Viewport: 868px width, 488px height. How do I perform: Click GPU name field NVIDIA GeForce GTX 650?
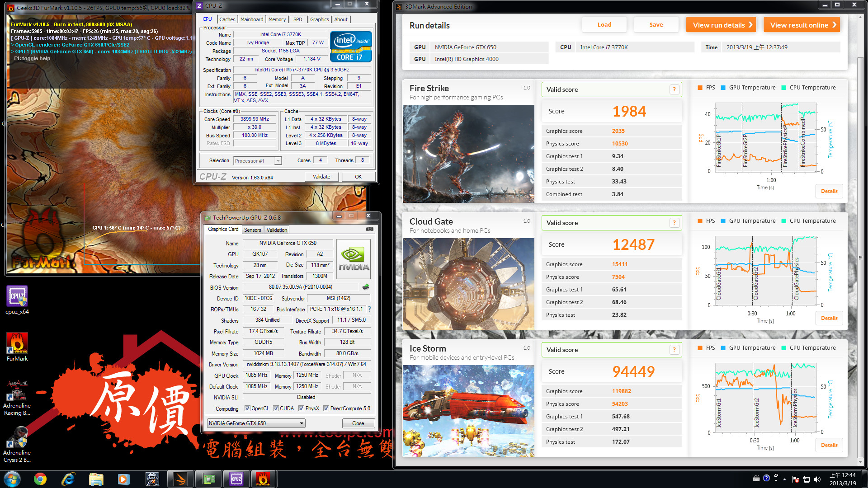click(x=288, y=243)
